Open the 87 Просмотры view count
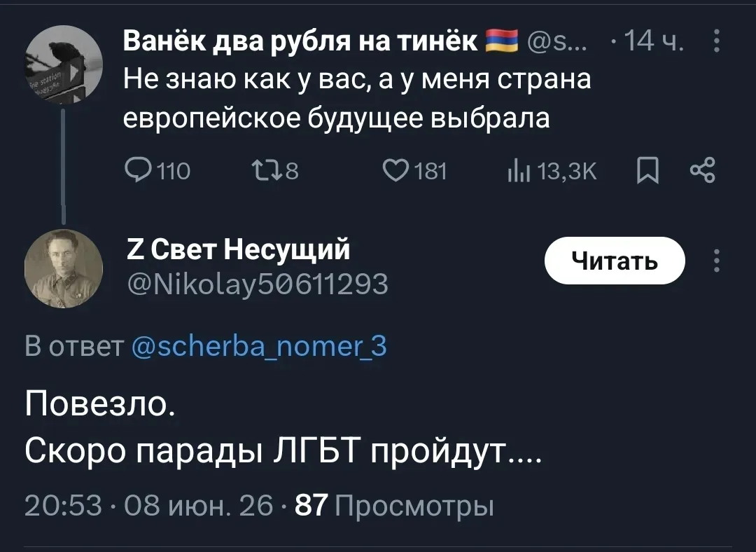 [x=394, y=506]
